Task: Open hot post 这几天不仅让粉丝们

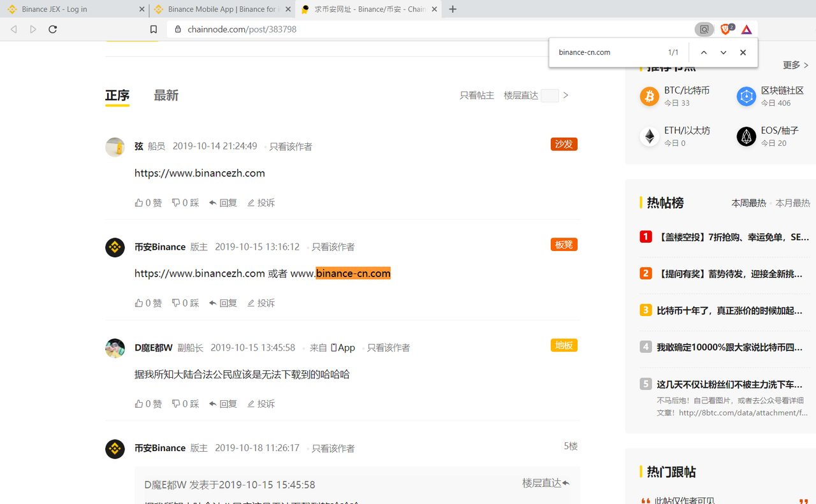Action: point(730,384)
